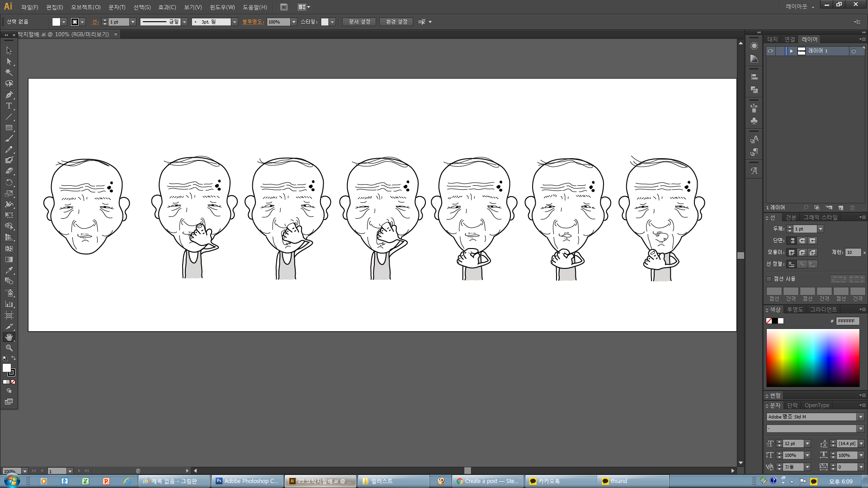Screen dimensions: 868x488
Task: Select the Direct Selection tool
Action: click(9, 61)
